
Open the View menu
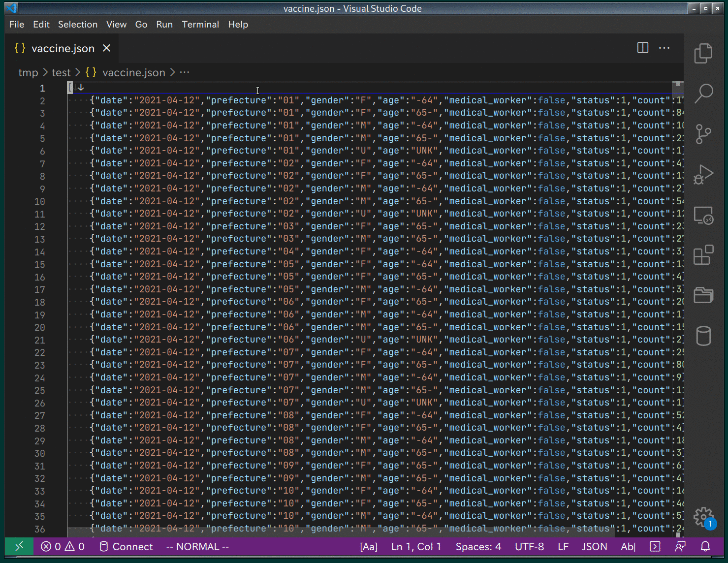[116, 24]
